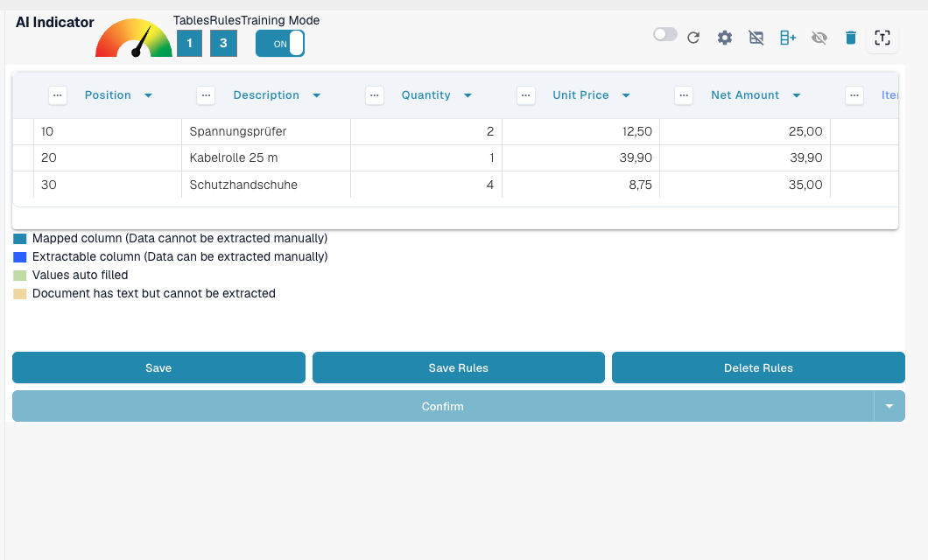Viewport: 928px width, 560px height.
Task: Click the Confirm button
Action: click(x=443, y=406)
